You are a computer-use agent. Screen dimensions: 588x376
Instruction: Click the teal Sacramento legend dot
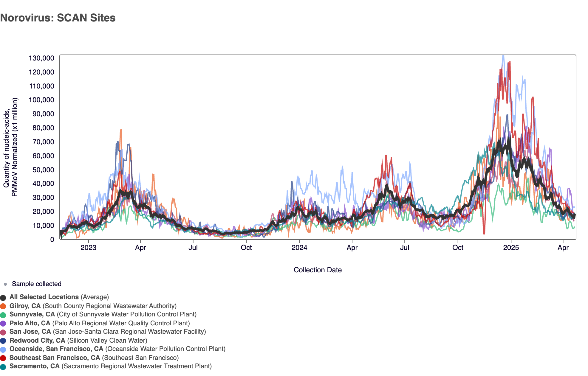[x=3, y=367]
